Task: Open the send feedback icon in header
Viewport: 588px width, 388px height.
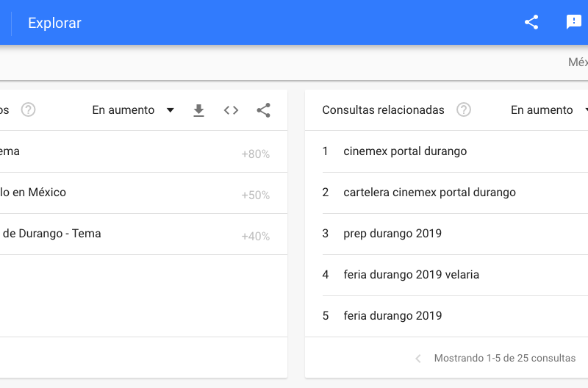Action: 574,22
